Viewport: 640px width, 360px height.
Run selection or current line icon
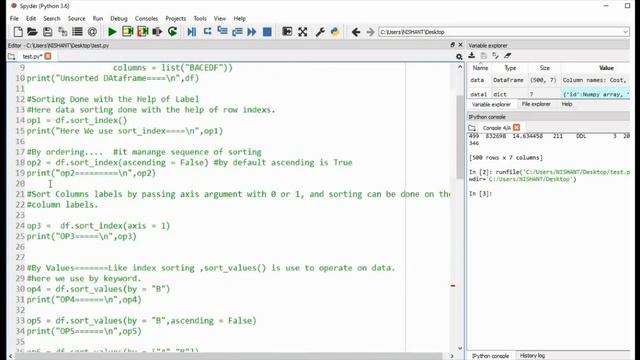(157, 32)
